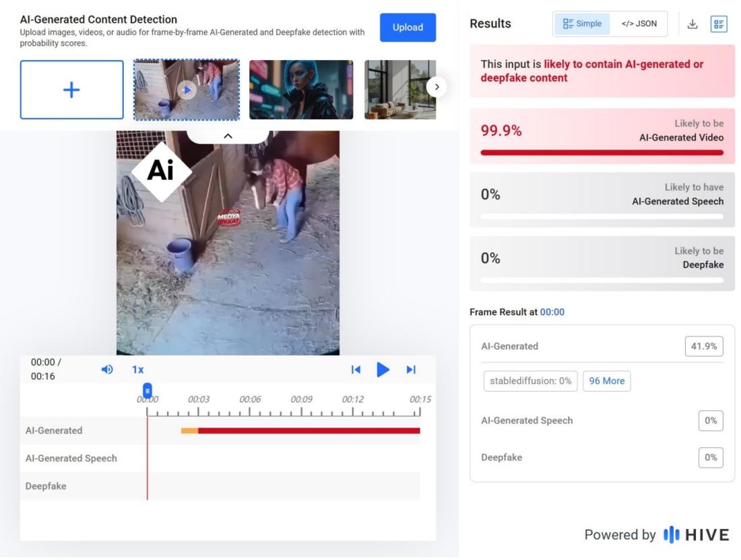This screenshot has width=741, height=560.
Task: Switch to JSON results view
Action: tap(639, 24)
